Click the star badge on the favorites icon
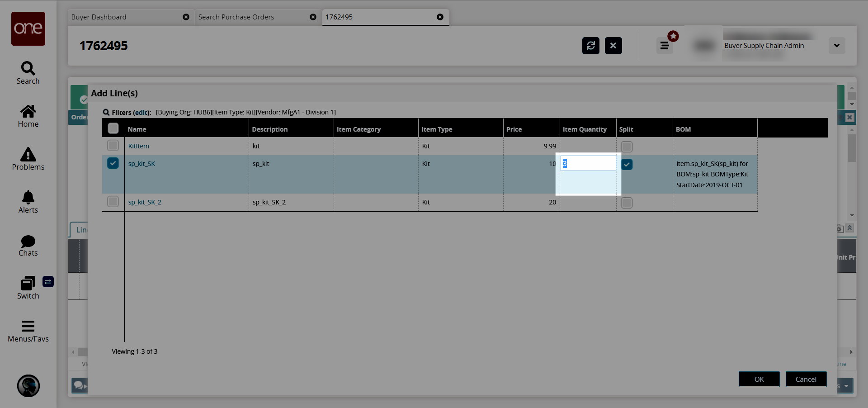Image resolution: width=868 pixels, height=408 pixels. point(673,36)
